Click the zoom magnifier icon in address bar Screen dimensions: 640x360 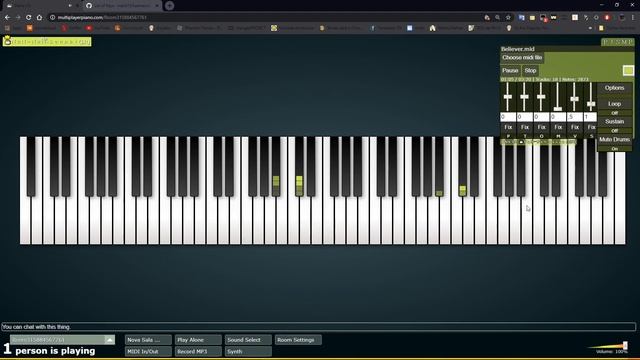[x=498, y=18]
